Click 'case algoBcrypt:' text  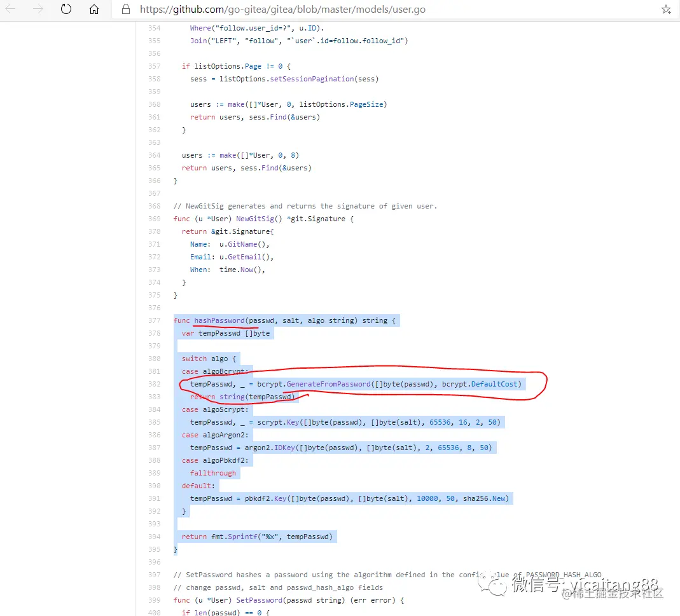(x=215, y=371)
